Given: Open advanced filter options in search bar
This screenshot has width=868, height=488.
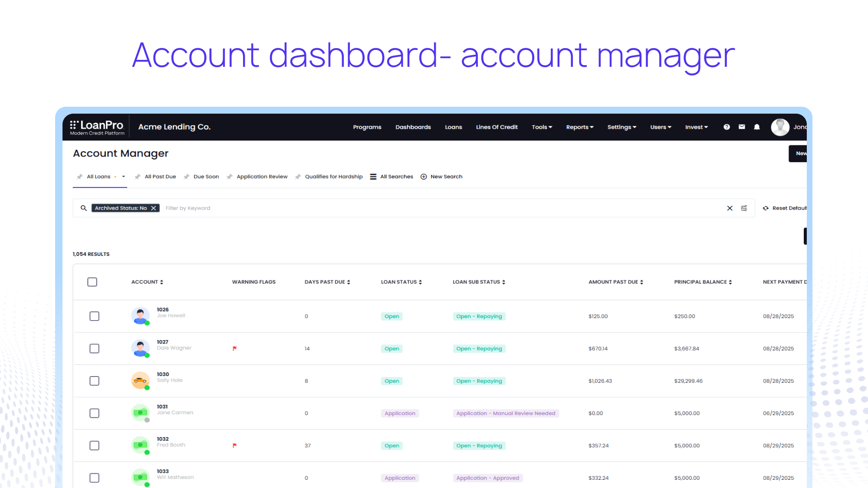Looking at the screenshot, I should click(744, 208).
